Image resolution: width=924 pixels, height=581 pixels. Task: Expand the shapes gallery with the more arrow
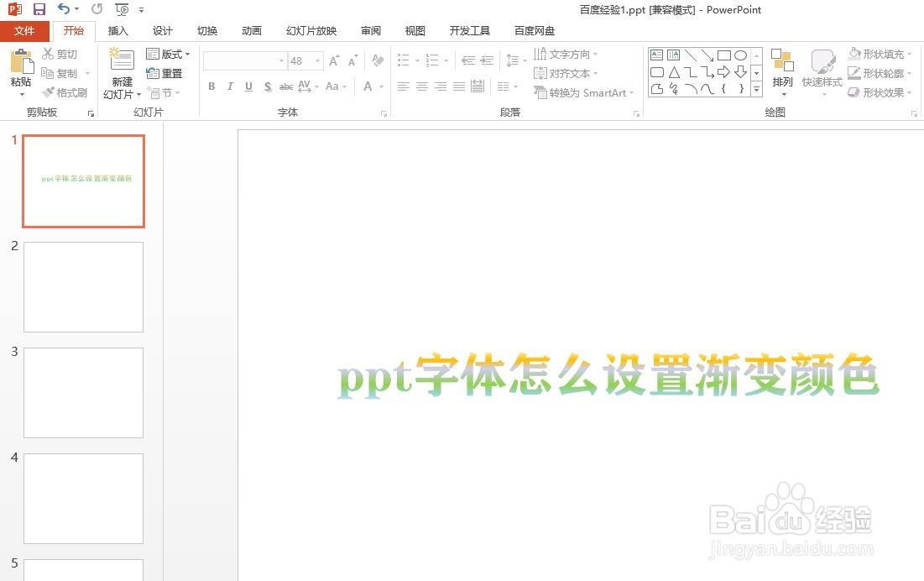[x=756, y=89]
